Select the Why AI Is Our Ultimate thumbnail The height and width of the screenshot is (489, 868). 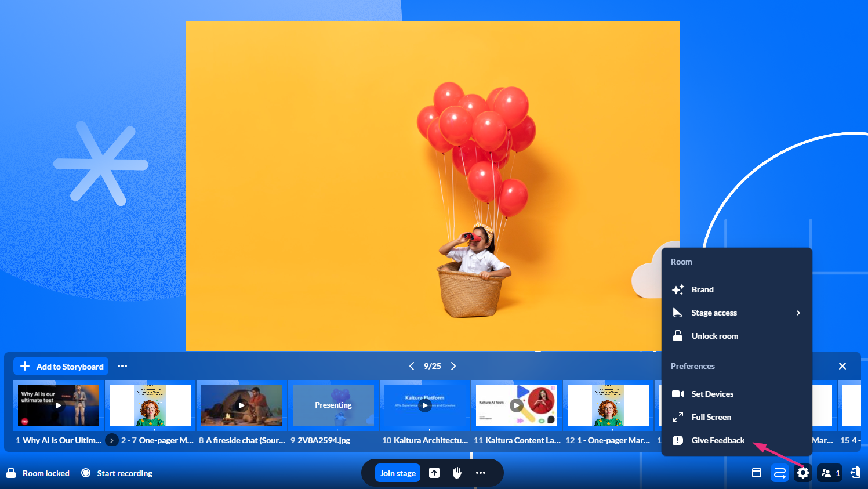[59, 405]
